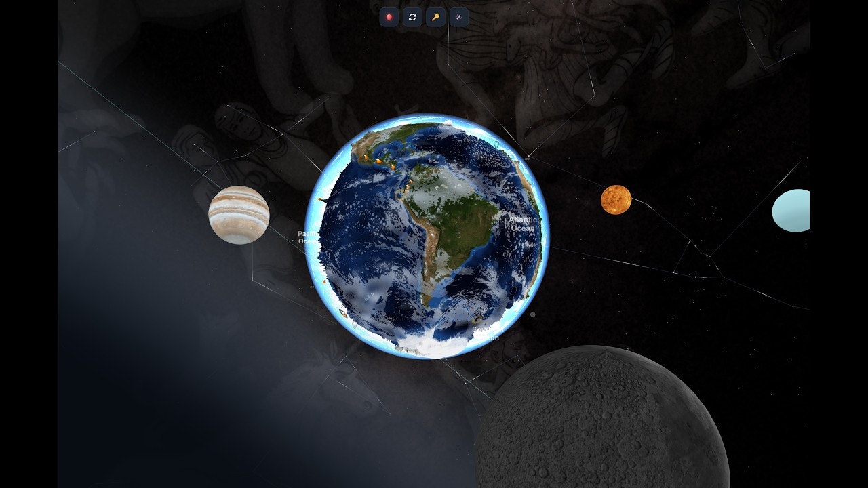
Task: Click the Pacific Ocean label
Action: [307, 237]
